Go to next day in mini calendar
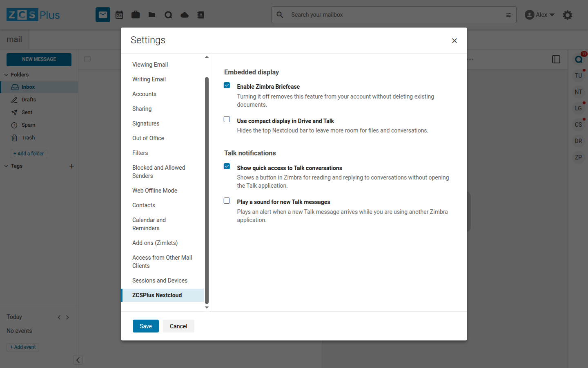The image size is (588, 368). [x=67, y=317]
